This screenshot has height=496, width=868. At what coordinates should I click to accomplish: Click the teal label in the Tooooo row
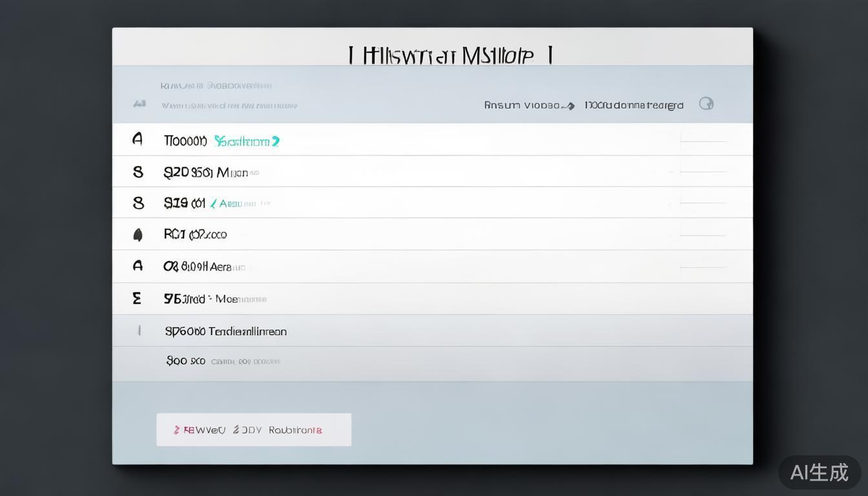pyautogui.click(x=247, y=141)
